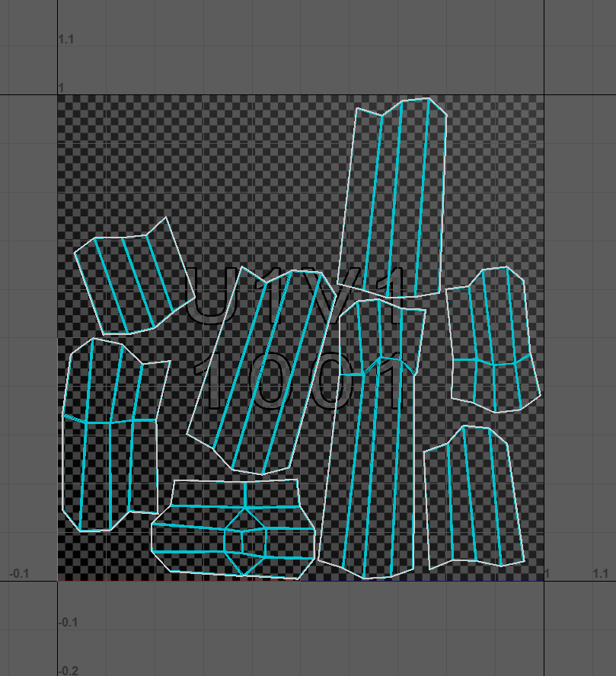Select the long narrow shell reaching the tile's bottom border

tap(372, 440)
